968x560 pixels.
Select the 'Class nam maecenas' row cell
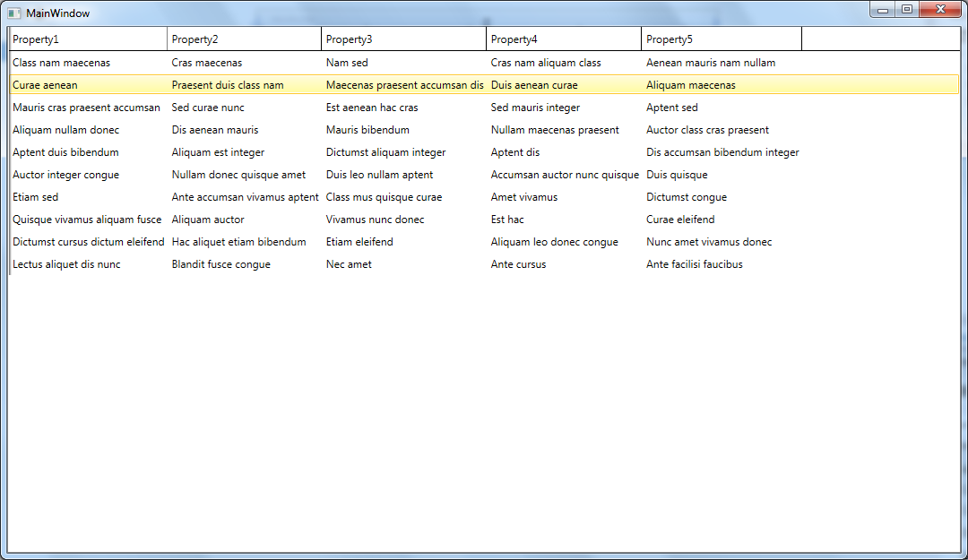click(62, 63)
